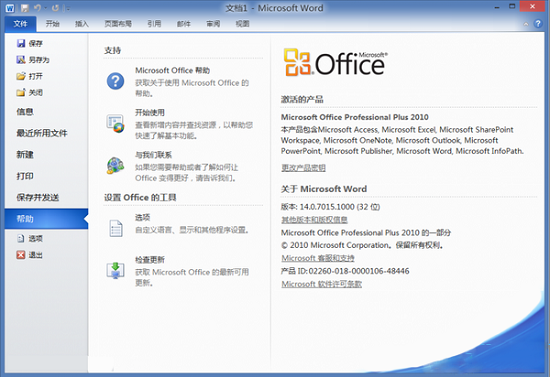Click the 检查更新 heading text
The width and height of the screenshot is (550, 377).
click(x=150, y=260)
